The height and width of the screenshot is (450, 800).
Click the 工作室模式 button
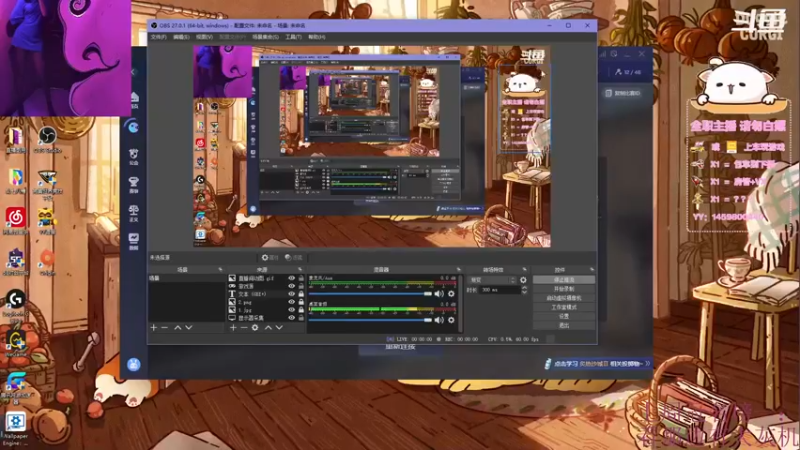point(564,307)
